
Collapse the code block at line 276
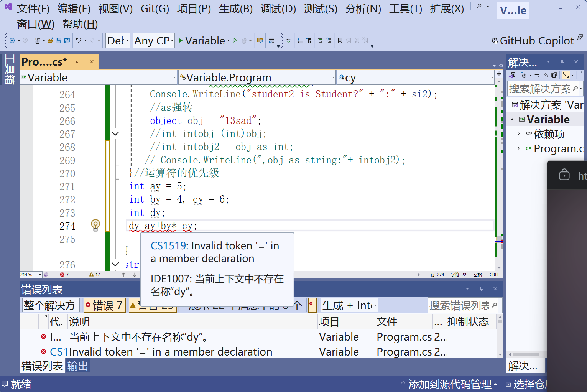[x=115, y=264]
